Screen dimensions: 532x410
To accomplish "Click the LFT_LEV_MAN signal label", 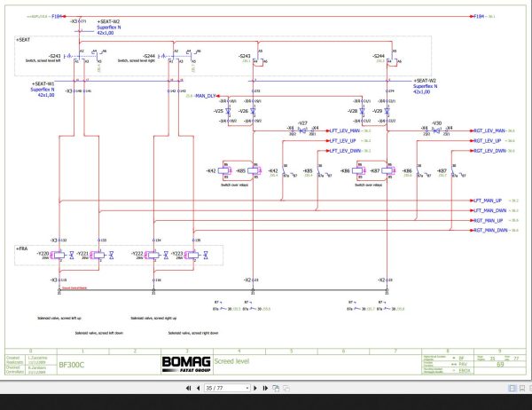I will click(x=345, y=130).
